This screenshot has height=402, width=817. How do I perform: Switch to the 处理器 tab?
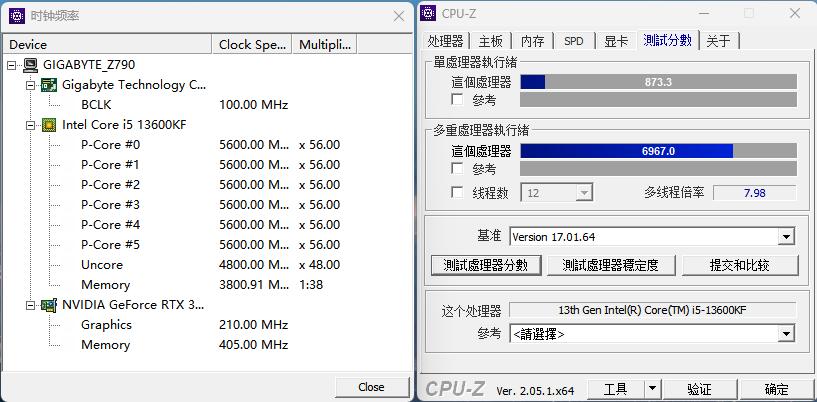click(x=445, y=41)
